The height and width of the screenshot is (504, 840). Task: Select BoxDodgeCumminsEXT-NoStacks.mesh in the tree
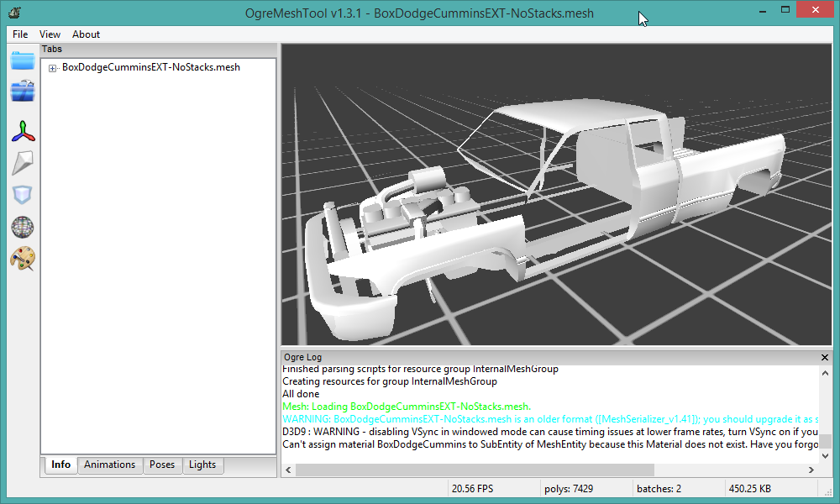151,67
